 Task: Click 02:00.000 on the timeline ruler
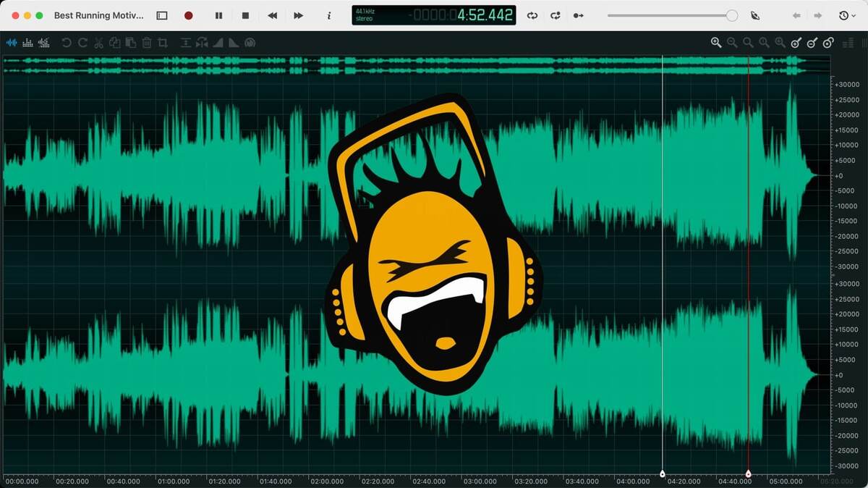(326, 481)
